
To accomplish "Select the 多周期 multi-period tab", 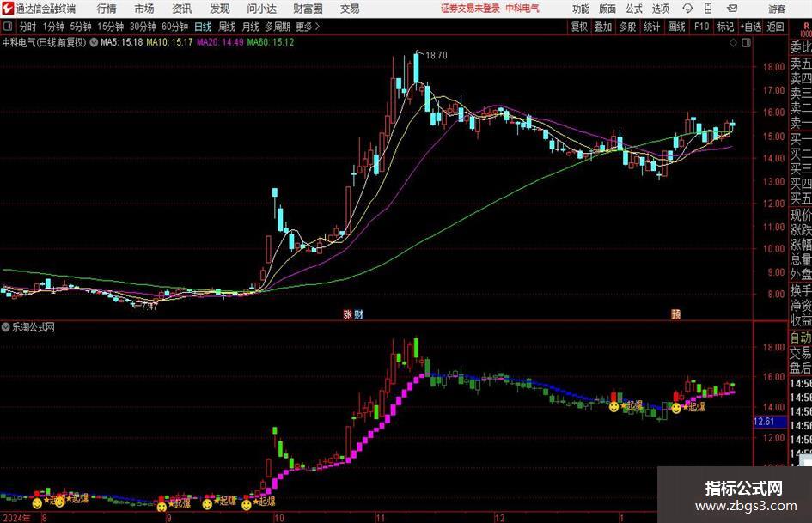I will tap(278, 27).
